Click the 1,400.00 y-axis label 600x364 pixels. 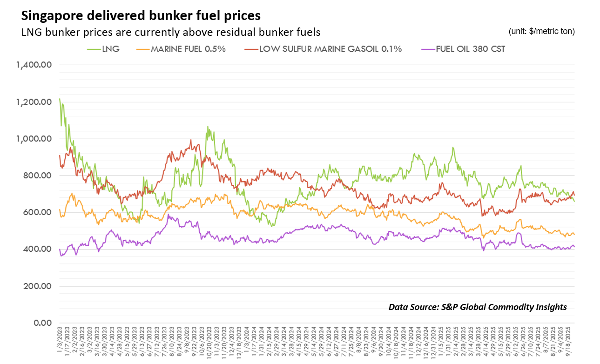[33, 65]
